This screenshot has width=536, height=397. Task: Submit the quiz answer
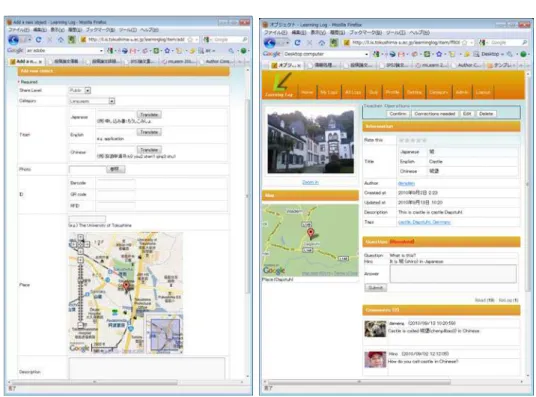pyautogui.click(x=376, y=288)
